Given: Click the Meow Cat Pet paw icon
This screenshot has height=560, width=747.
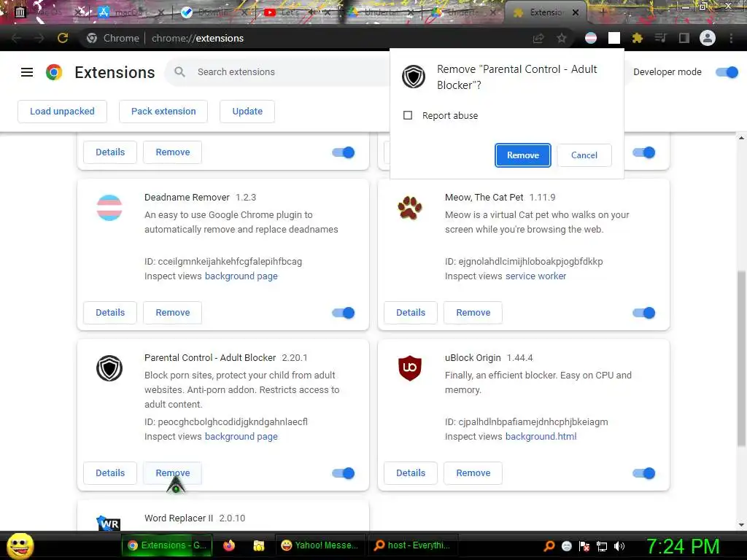Looking at the screenshot, I should [x=410, y=208].
